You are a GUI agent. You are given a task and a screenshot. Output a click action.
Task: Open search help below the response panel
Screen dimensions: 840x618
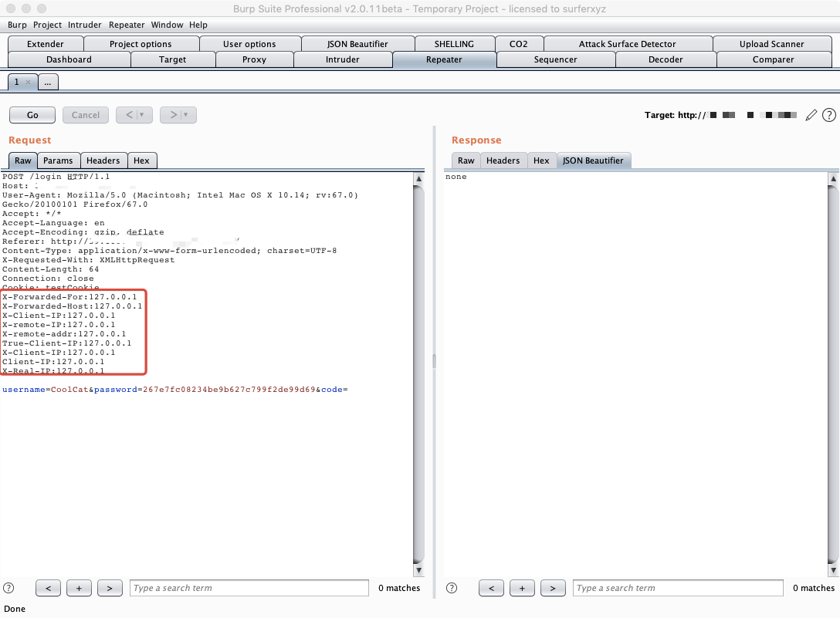click(x=452, y=587)
